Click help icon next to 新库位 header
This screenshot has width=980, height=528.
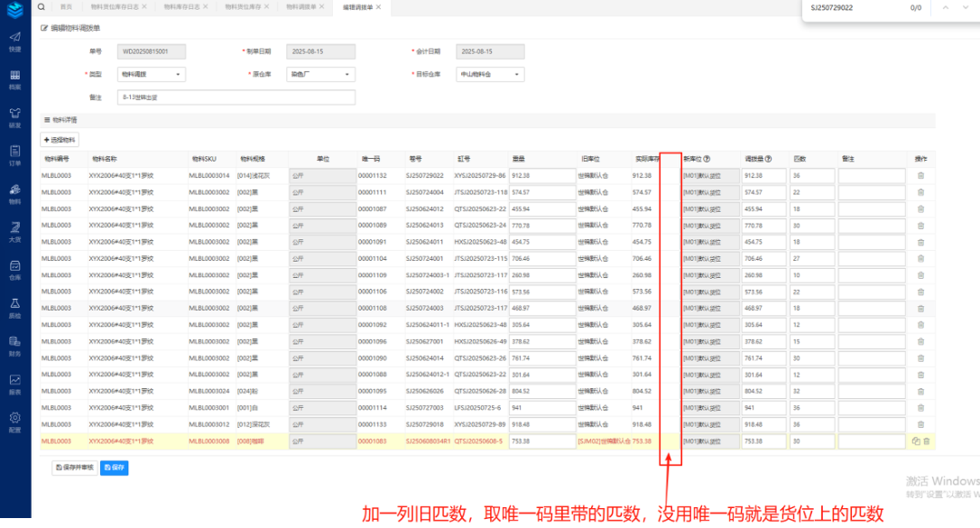(707, 159)
